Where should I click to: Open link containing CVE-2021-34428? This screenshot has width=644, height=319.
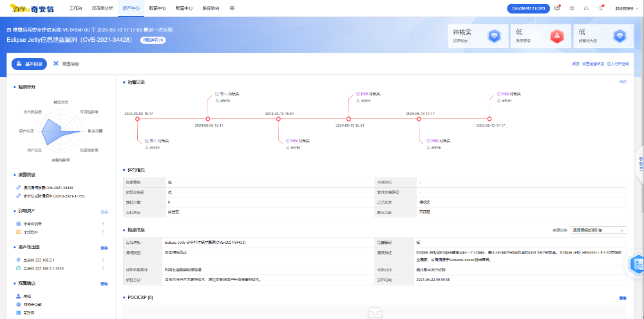[x=48, y=187]
